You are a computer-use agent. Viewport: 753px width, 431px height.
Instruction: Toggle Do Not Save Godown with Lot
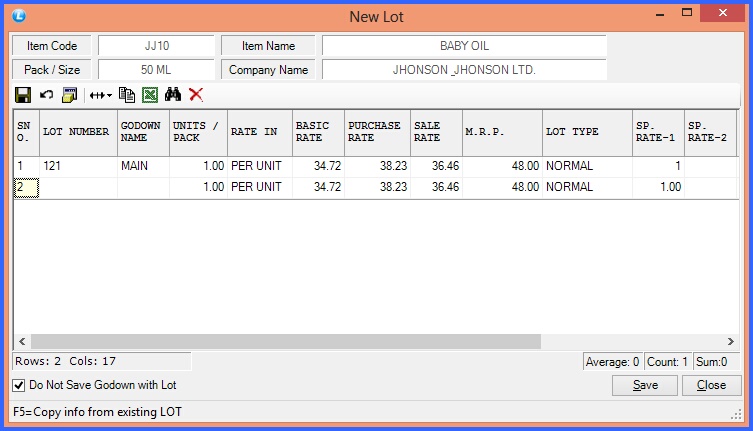tap(19, 385)
